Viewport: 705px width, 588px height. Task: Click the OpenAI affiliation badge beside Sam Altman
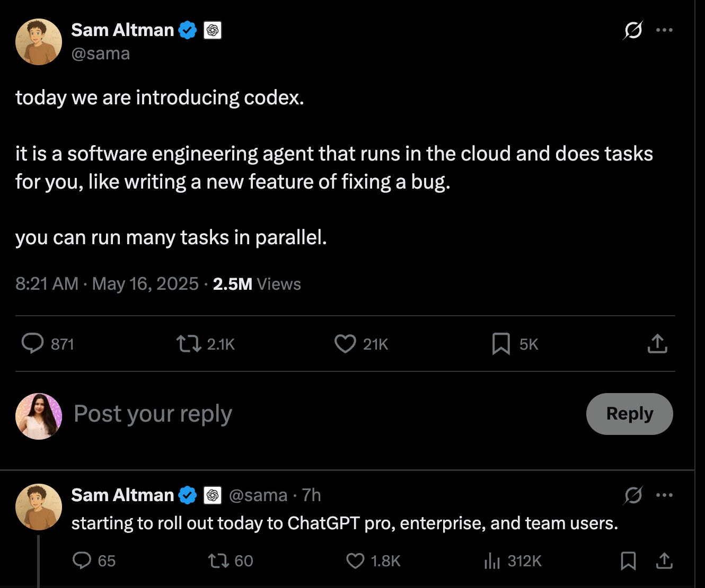pos(213,31)
